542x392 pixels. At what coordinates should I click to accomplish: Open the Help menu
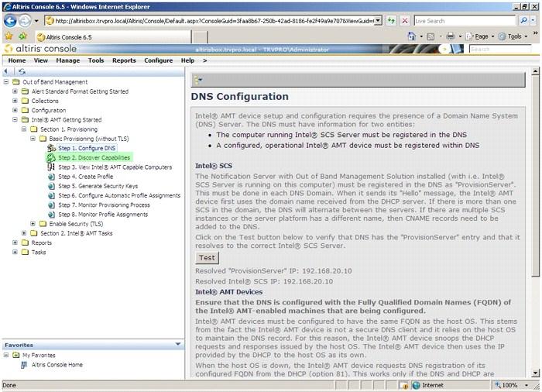coord(187,60)
